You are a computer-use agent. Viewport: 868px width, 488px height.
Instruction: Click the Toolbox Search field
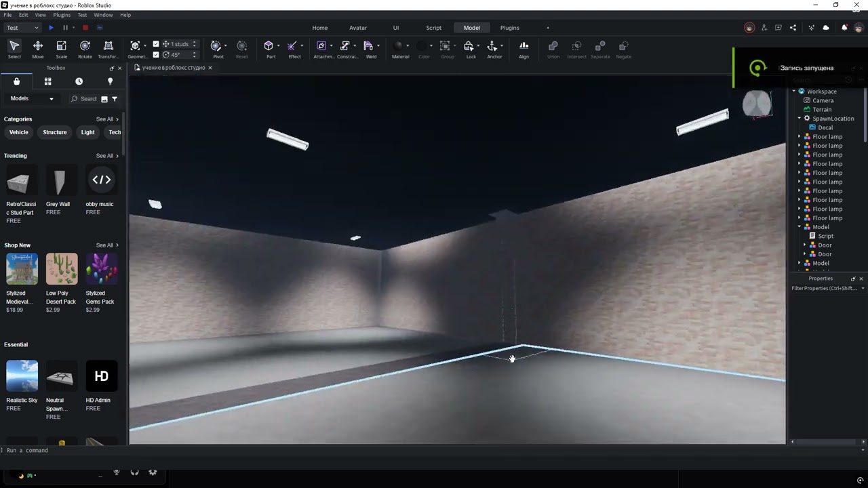tap(85, 99)
